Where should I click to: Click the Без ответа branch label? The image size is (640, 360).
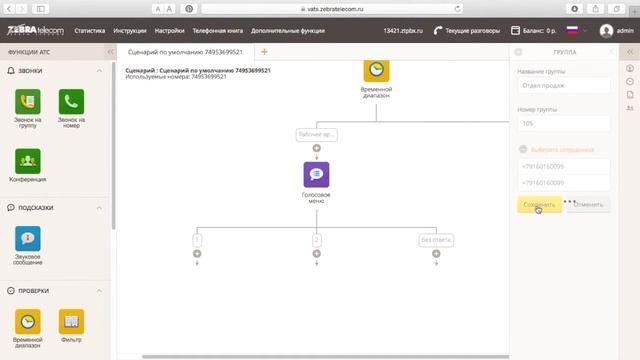point(436,240)
